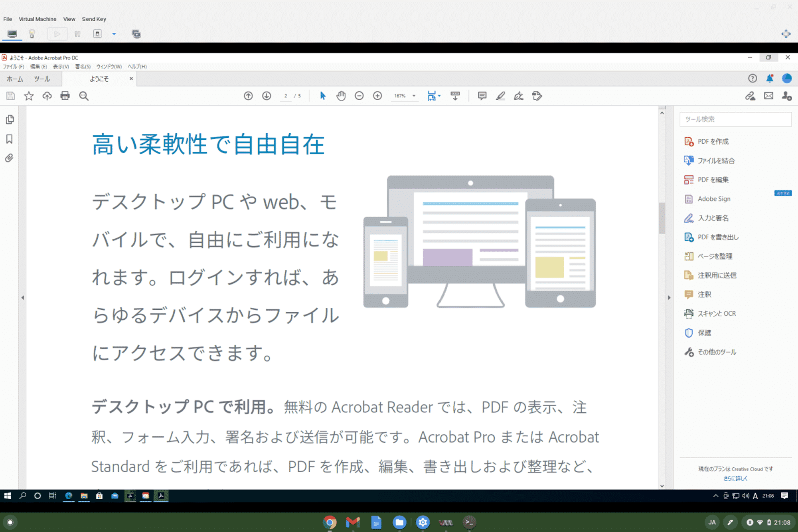
Task: Collapse the right tools pane arrow
Action: coord(669,298)
